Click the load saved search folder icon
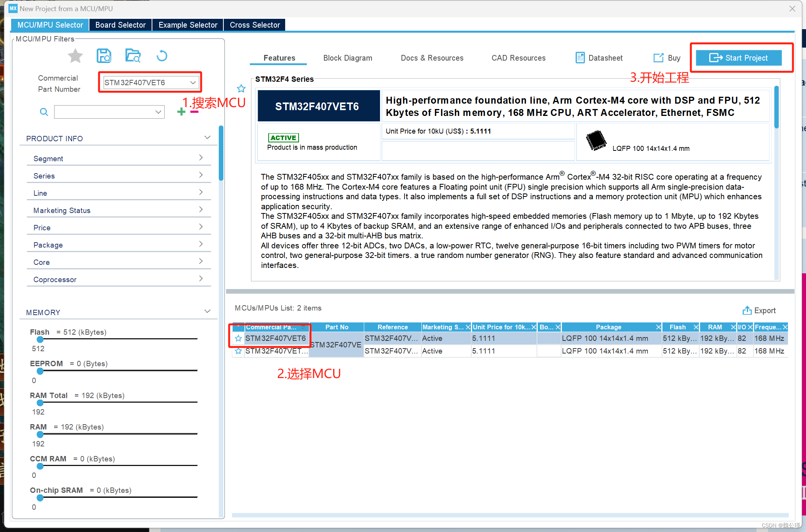Screen dimensions: 806x532 pyautogui.click(x=133, y=56)
